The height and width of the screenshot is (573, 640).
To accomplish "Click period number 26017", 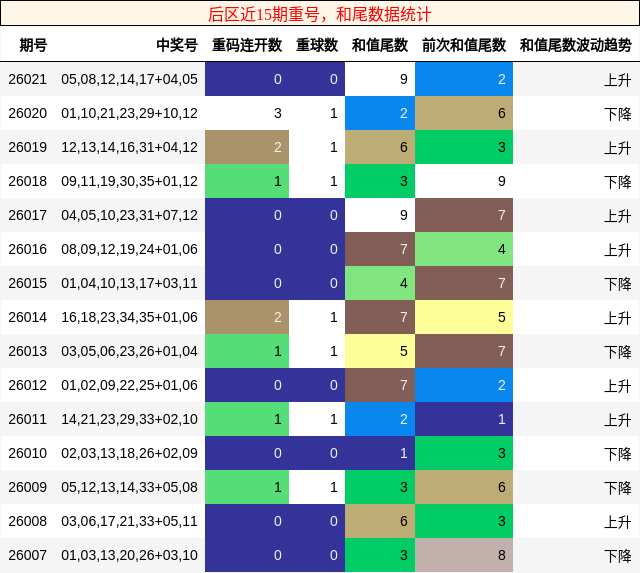I will tap(28, 215).
